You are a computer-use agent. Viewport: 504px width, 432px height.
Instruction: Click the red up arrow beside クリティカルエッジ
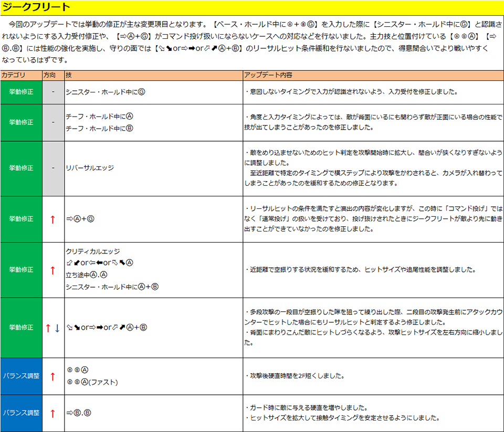[52, 270]
